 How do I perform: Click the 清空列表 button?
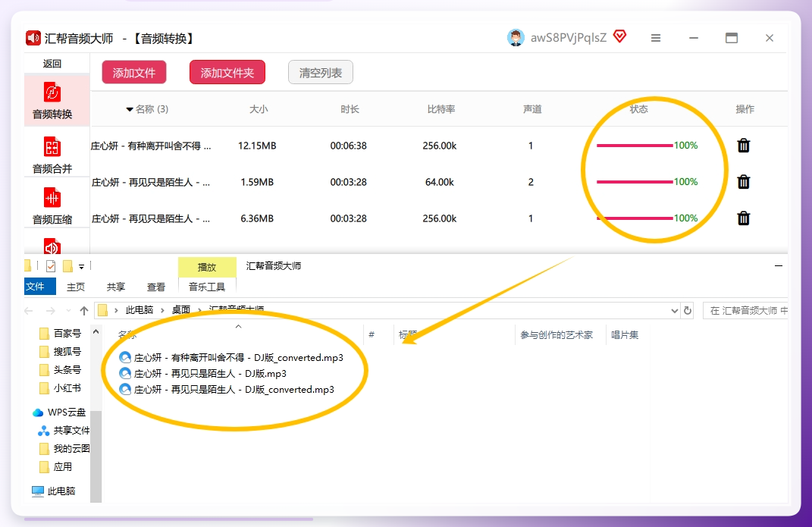pyautogui.click(x=321, y=73)
